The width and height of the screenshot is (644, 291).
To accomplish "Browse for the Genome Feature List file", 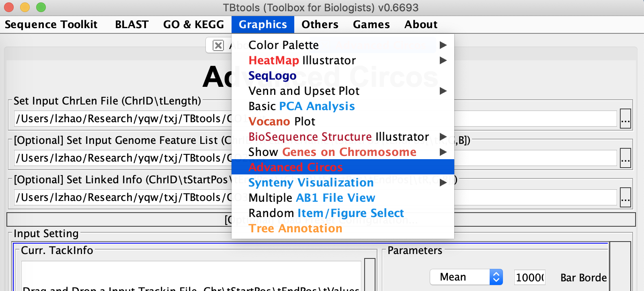I will coord(625,158).
